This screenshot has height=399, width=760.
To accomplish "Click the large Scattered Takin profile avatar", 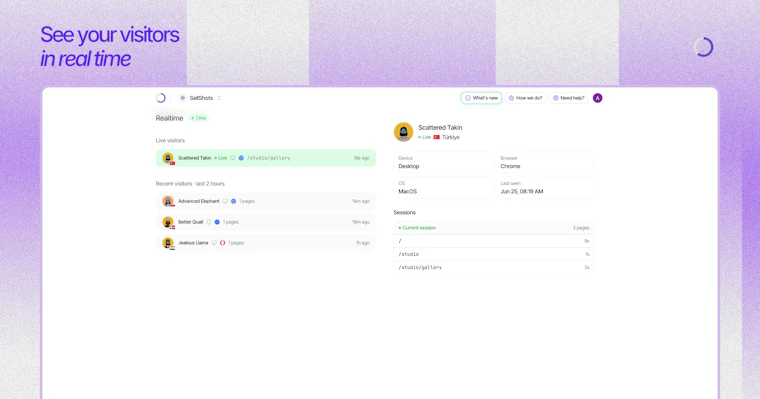I will (x=403, y=132).
